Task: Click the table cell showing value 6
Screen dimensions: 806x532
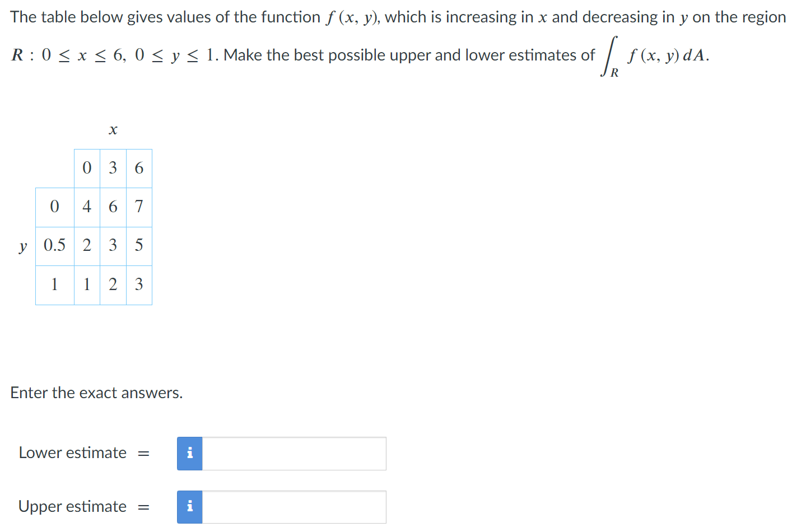Action: tap(113, 207)
